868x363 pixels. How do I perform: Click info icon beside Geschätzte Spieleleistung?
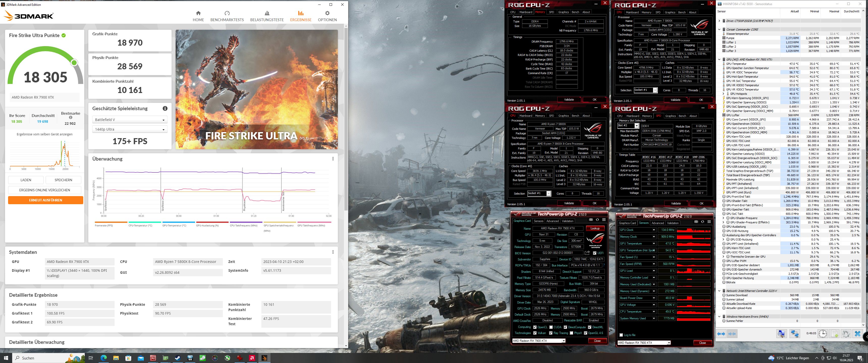(x=165, y=108)
